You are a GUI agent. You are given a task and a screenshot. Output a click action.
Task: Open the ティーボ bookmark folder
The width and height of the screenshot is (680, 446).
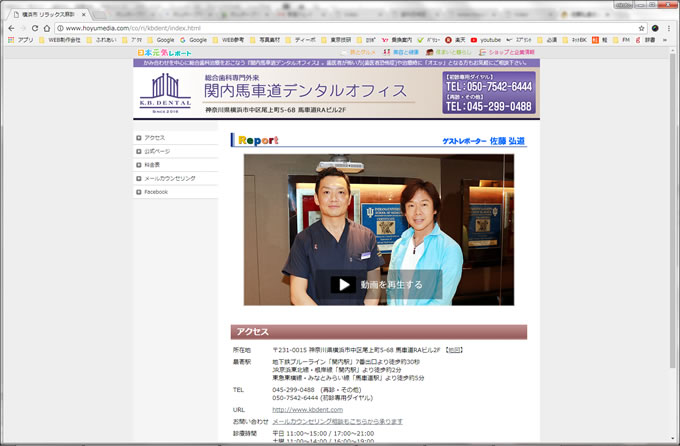[301, 40]
